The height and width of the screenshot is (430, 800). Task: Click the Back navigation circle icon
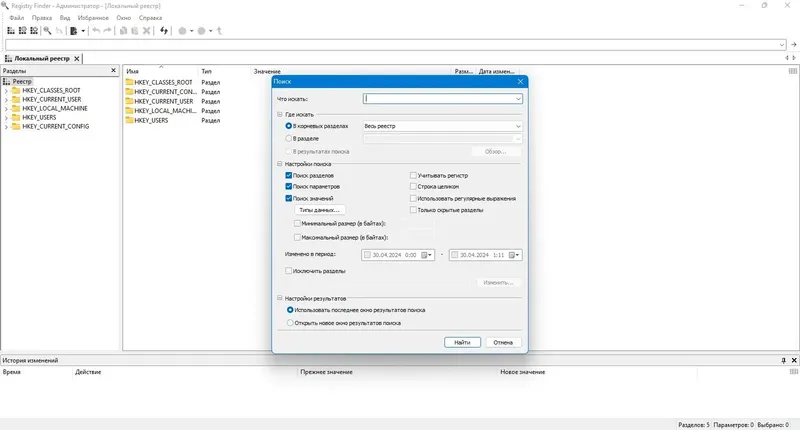[x=182, y=31]
